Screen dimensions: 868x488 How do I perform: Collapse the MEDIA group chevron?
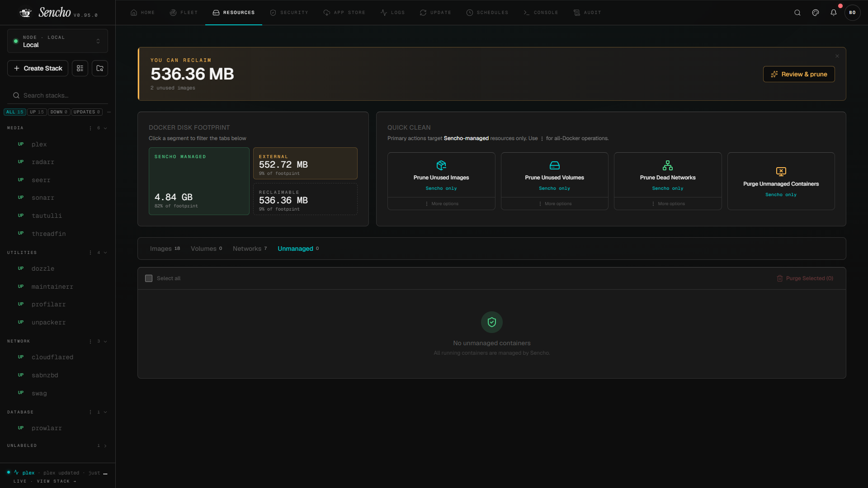tap(105, 128)
